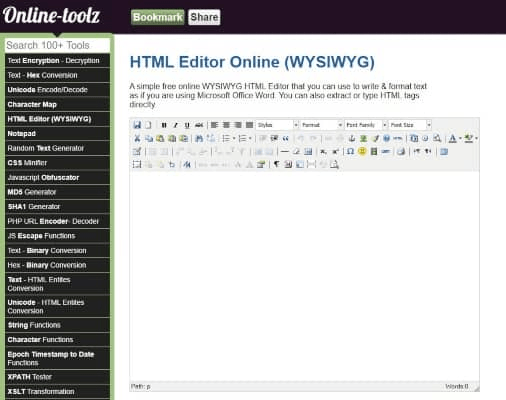This screenshot has height=400, width=506.
Task: Click the Copy icon in toolbar
Action: [x=149, y=138]
